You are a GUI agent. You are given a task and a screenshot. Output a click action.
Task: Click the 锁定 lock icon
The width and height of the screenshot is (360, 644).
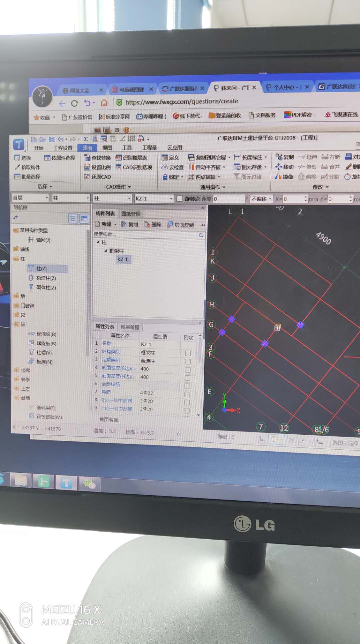click(x=165, y=177)
